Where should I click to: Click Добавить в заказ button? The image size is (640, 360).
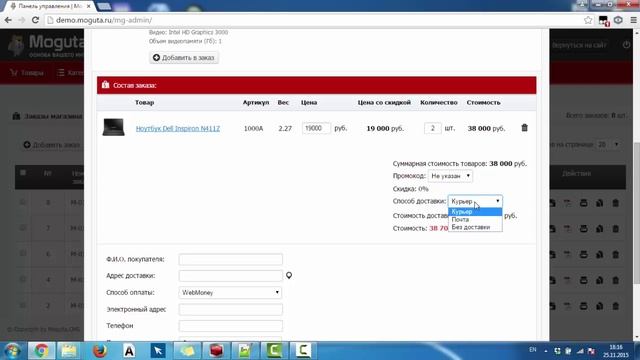184,58
